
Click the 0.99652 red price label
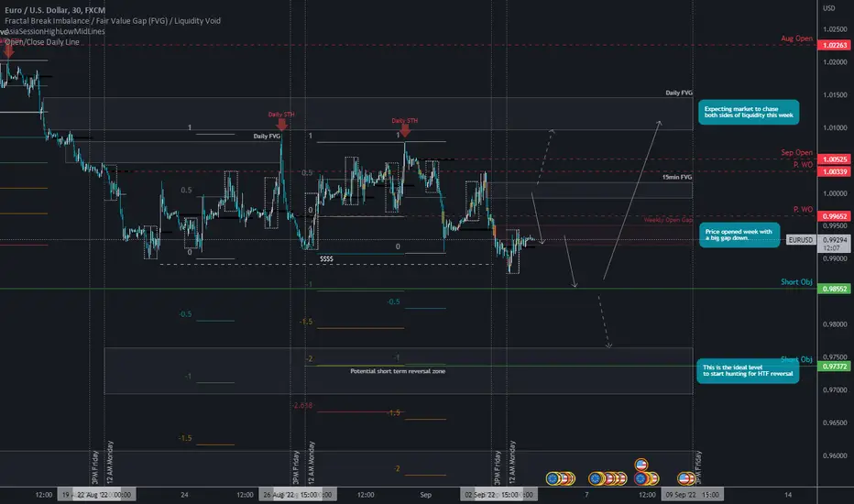[835, 216]
